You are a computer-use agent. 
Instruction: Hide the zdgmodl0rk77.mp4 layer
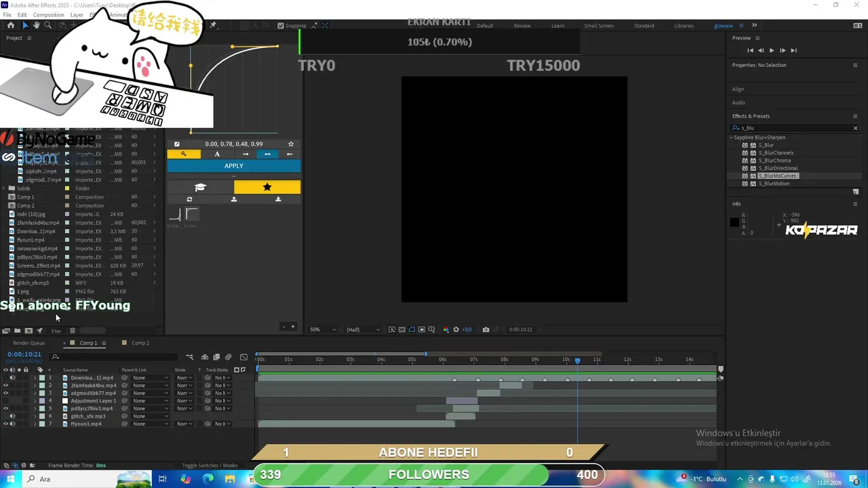click(5, 393)
